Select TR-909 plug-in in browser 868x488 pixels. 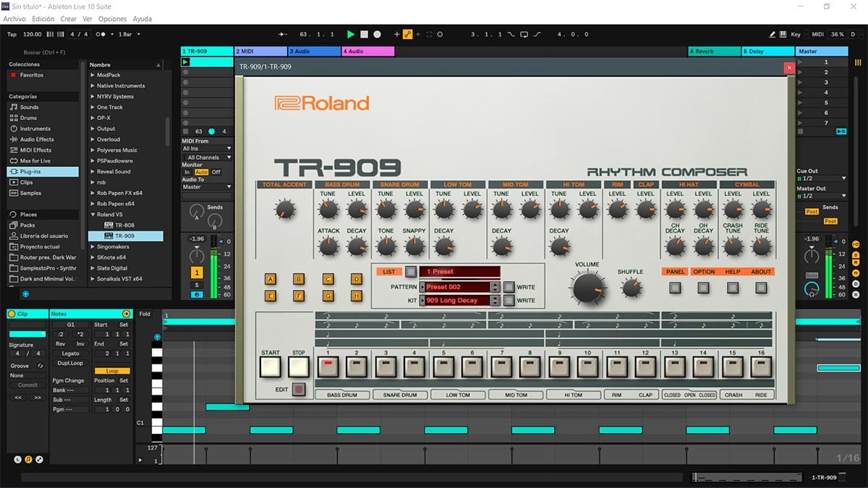tap(124, 236)
